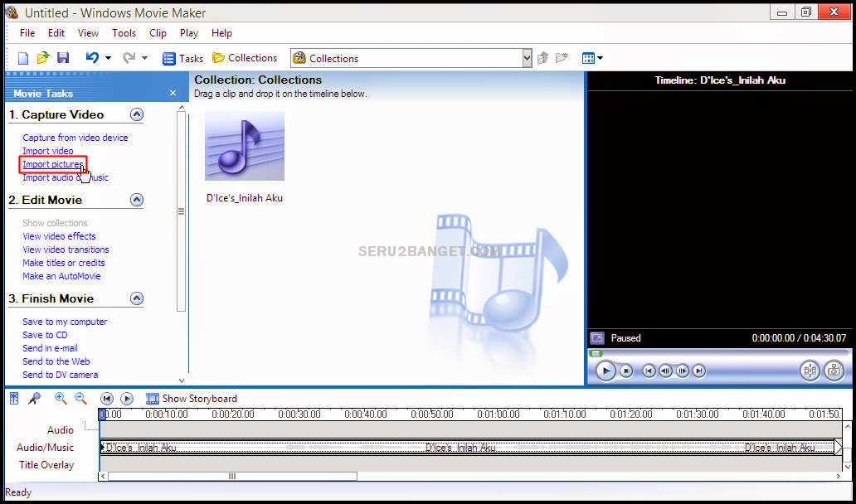Select the D'Ice's_Inilah Aku music clip thumbnail
The image size is (856, 504).
click(x=245, y=146)
